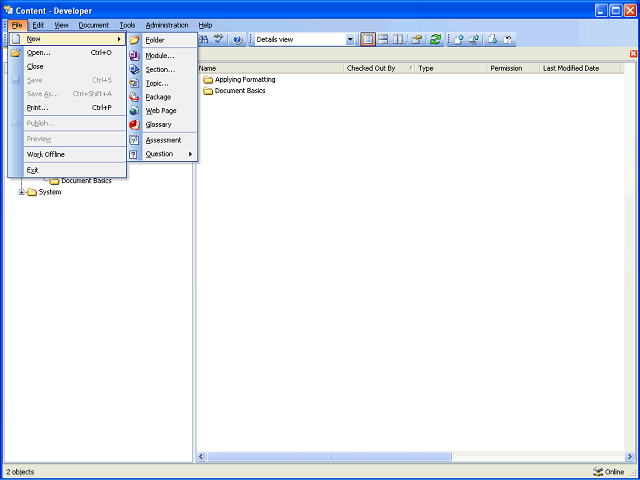Click the up one level folder icon
This screenshot has height=480, width=640.
click(x=416, y=40)
